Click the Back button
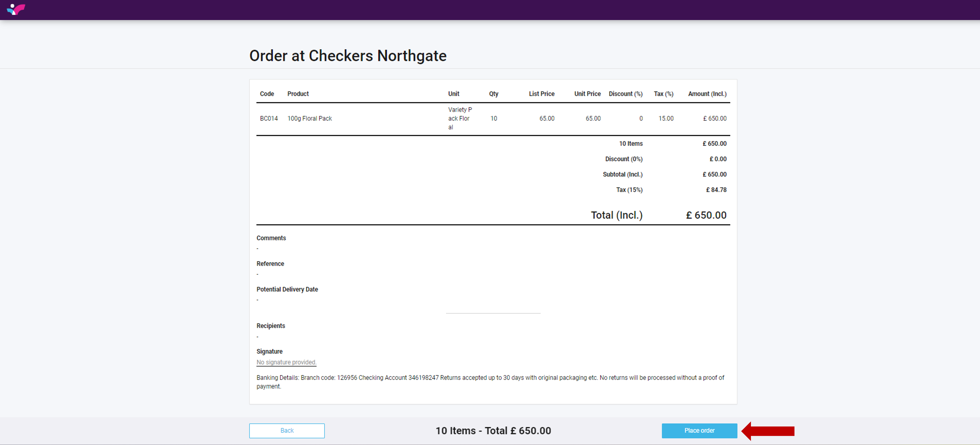Screen dimensions: 980x445 287,430
